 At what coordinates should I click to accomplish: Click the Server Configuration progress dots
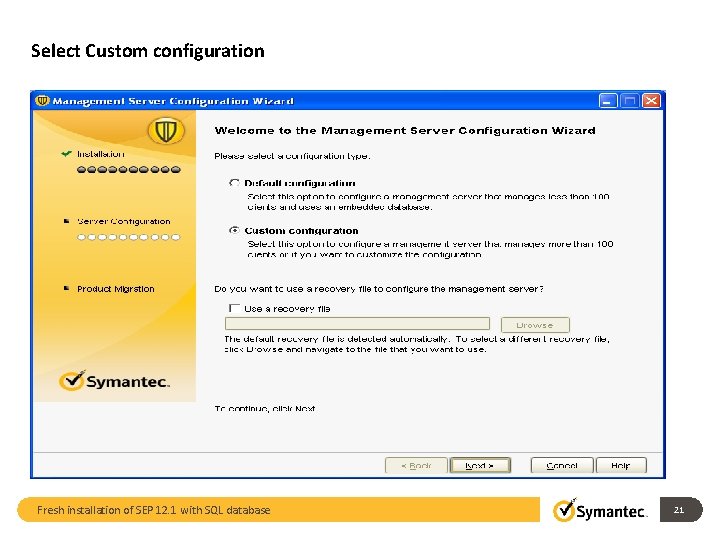point(129,237)
